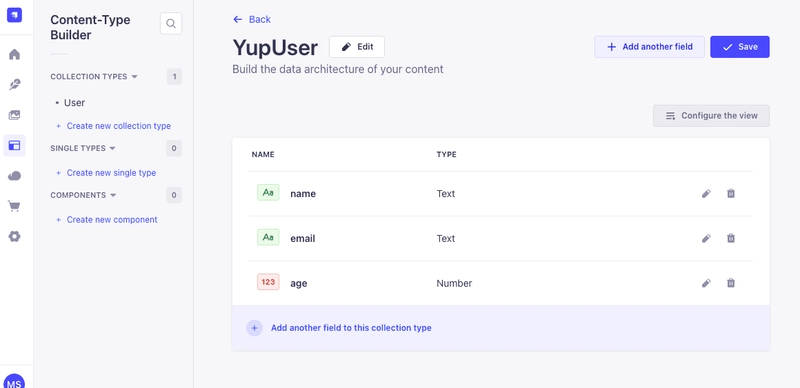Open Content Manager feather icon
800x388 pixels.
coord(14,85)
